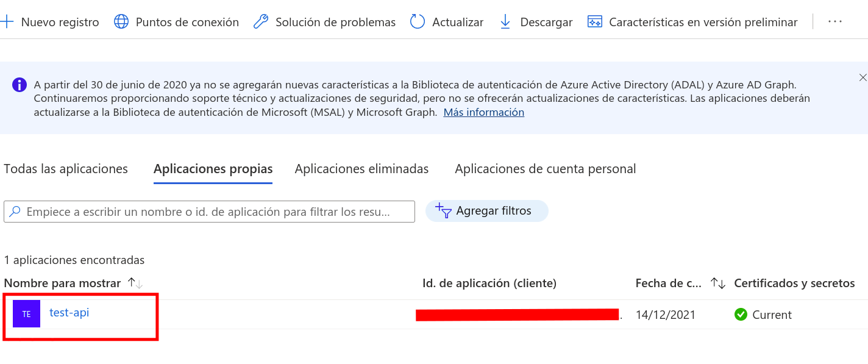Click the globe icon for Puntos de conexión

coord(122,22)
